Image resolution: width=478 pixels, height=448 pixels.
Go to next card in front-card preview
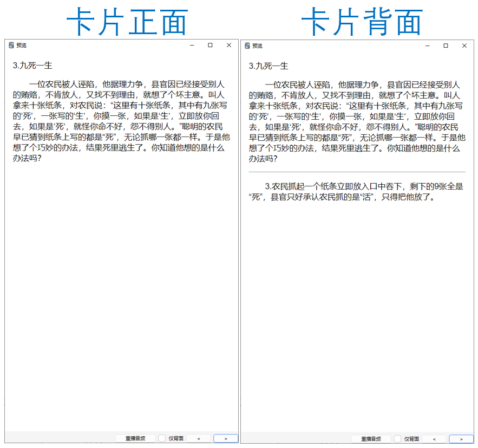(x=226, y=439)
